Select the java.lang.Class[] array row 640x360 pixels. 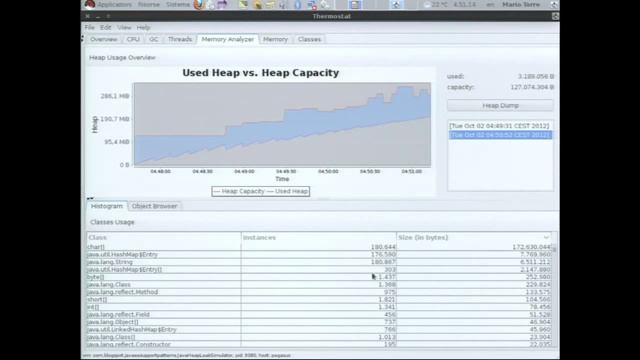point(319,337)
